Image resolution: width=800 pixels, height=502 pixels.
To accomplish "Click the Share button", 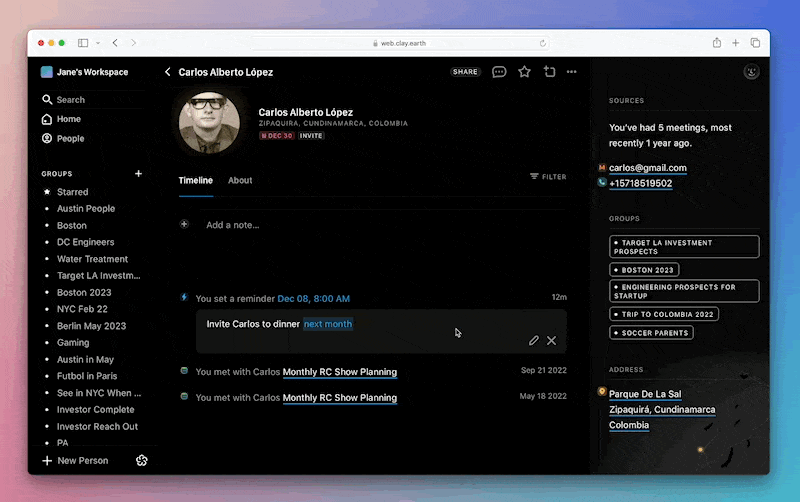I will tap(465, 72).
